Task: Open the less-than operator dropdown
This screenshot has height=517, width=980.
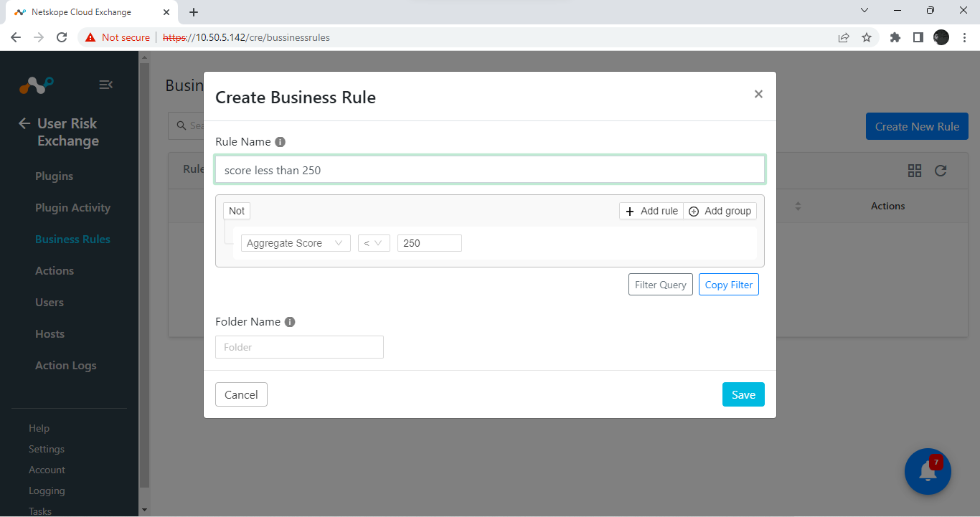Action: [x=374, y=243]
